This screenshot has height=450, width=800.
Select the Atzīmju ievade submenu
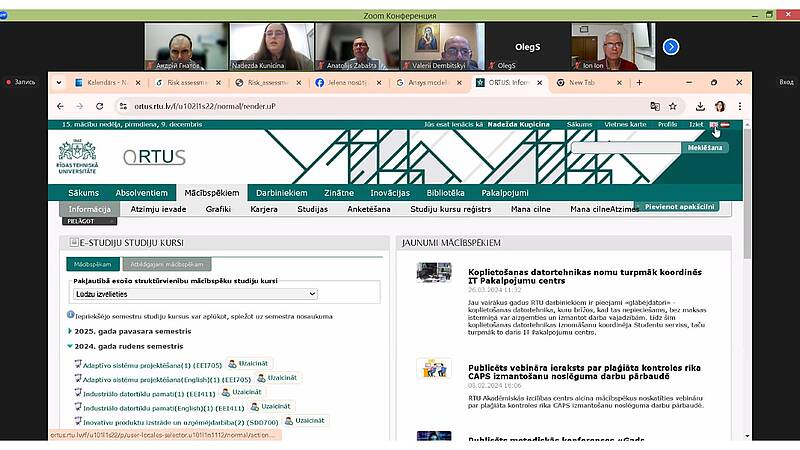coord(158,209)
